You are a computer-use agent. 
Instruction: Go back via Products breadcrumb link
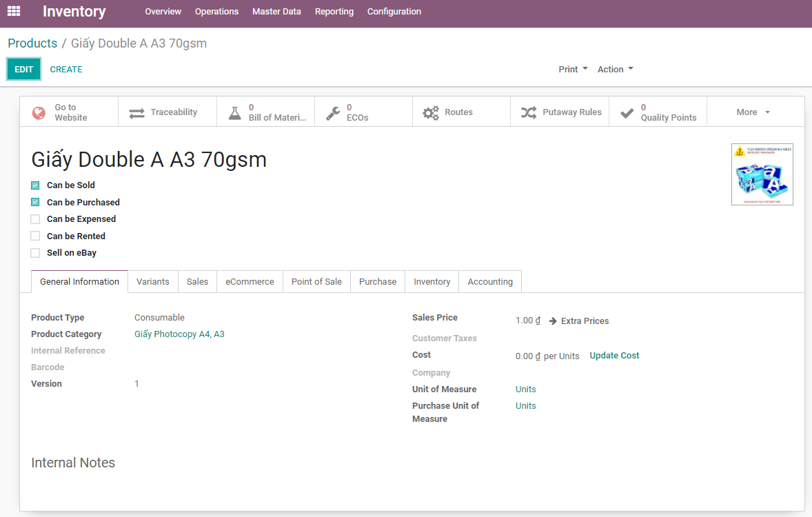tap(32, 43)
